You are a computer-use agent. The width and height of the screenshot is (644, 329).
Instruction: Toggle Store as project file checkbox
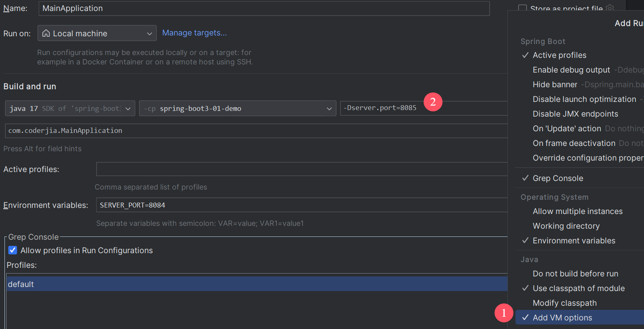point(523,8)
